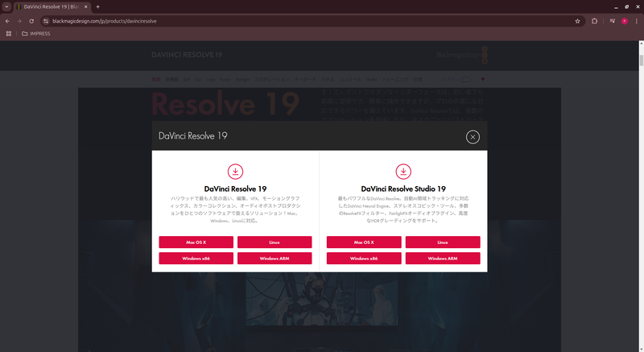Click the dialog title 'DaVinci Resolve 19'
Image resolution: width=644 pixels, height=352 pixels.
click(x=193, y=136)
